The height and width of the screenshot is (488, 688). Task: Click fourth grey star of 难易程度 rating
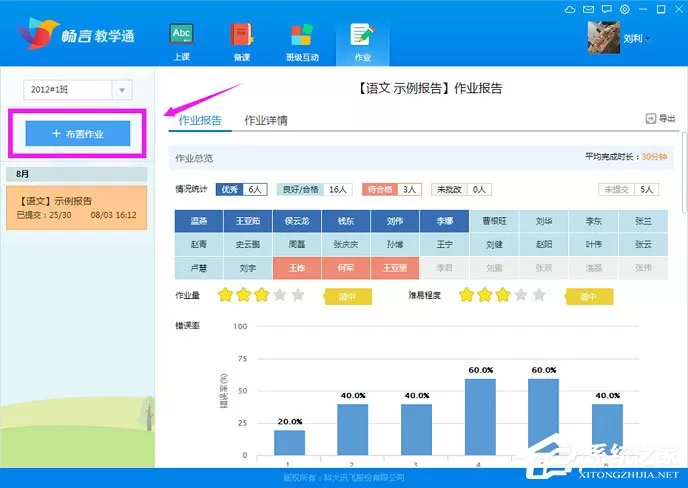521,294
